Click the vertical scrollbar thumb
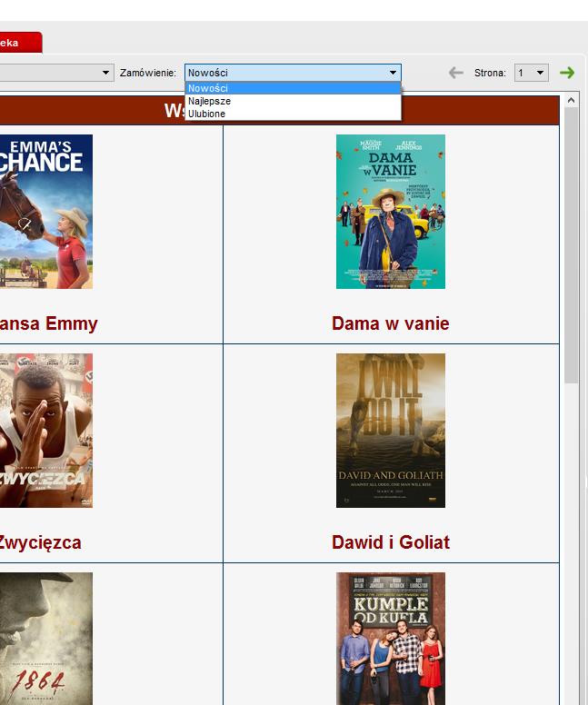The width and height of the screenshot is (588, 705). pyautogui.click(x=571, y=245)
